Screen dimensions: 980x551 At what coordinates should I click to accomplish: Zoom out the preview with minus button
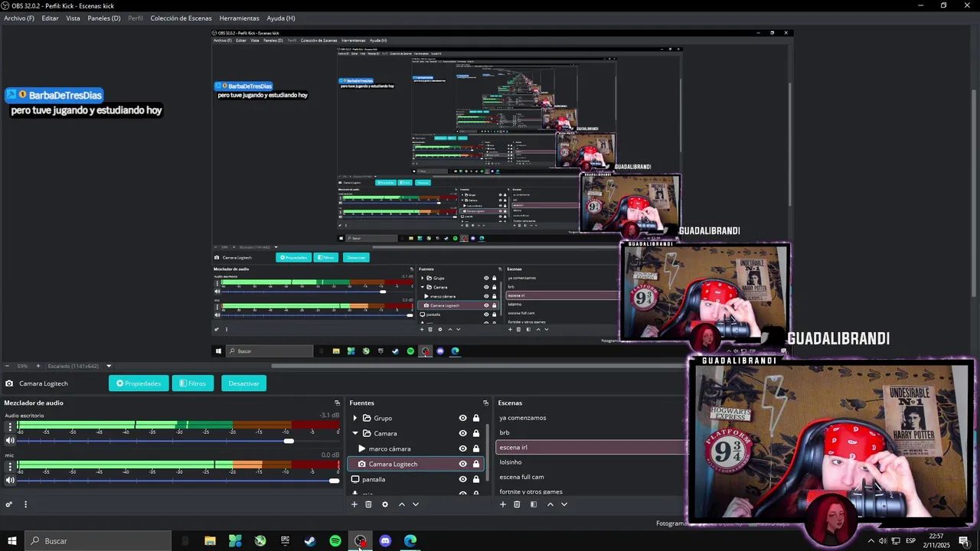pyautogui.click(x=7, y=366)
